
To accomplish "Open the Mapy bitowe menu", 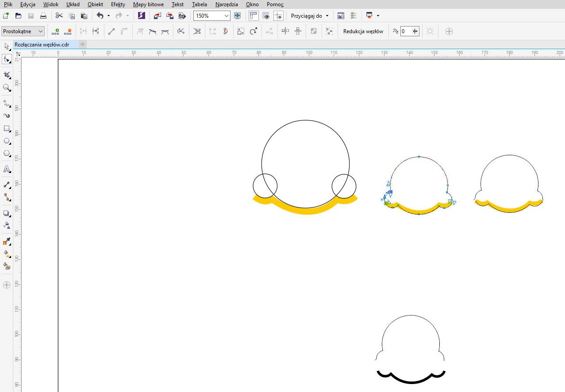I will click(x=148, y=4).
